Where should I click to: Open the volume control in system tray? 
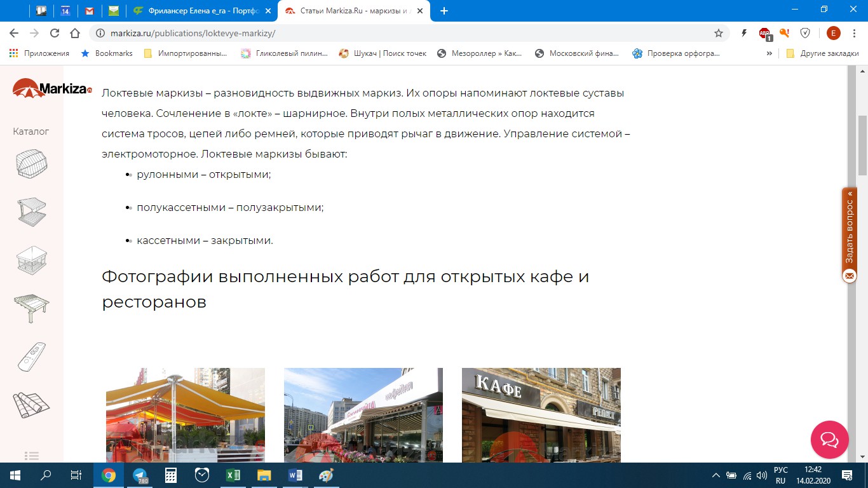point(762,475)
